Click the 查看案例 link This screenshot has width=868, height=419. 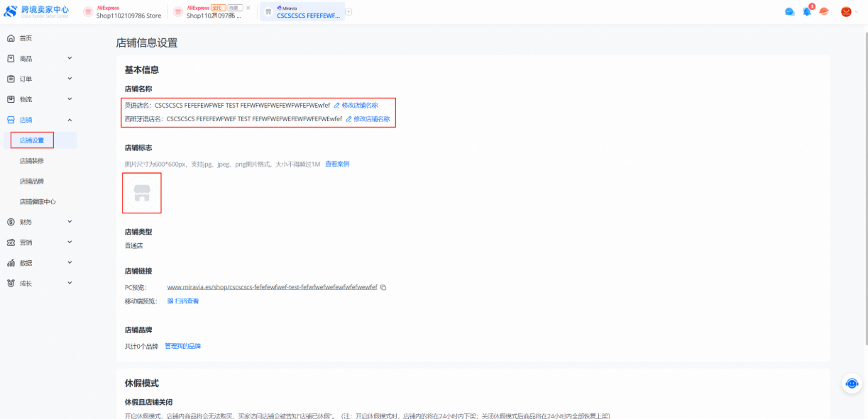tap(337, 164)
